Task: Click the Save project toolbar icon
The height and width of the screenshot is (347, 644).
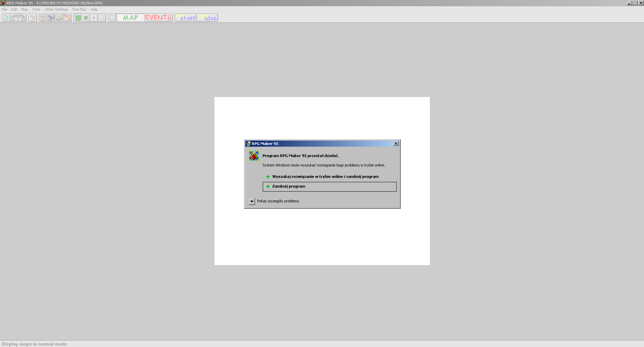Action: pyautogui.click(x=22, y=18)
